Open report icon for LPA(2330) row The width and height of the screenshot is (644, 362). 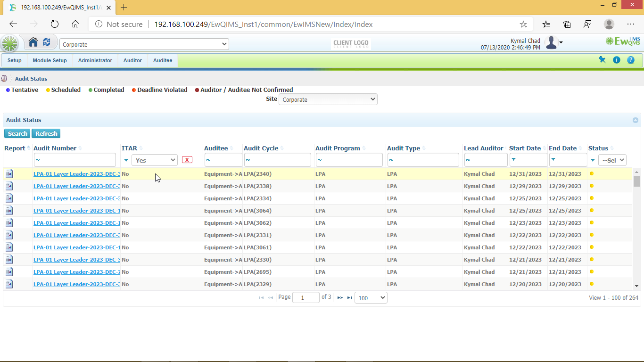tap(9, 260)
